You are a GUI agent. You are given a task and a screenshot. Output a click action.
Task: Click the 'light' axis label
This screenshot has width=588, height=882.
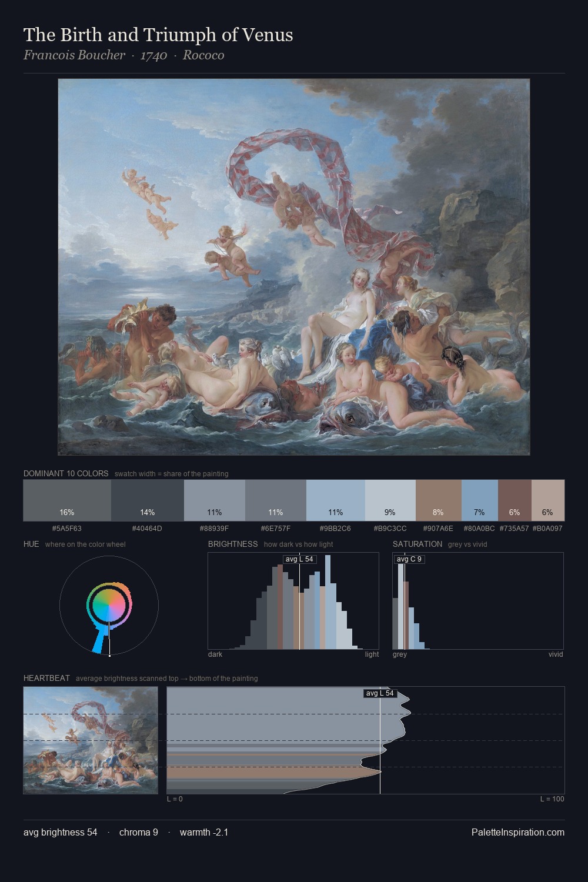tap(372, 654)
